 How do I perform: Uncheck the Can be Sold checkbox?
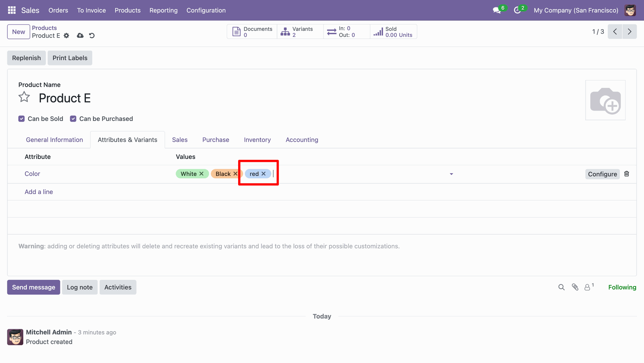point(21,119)
